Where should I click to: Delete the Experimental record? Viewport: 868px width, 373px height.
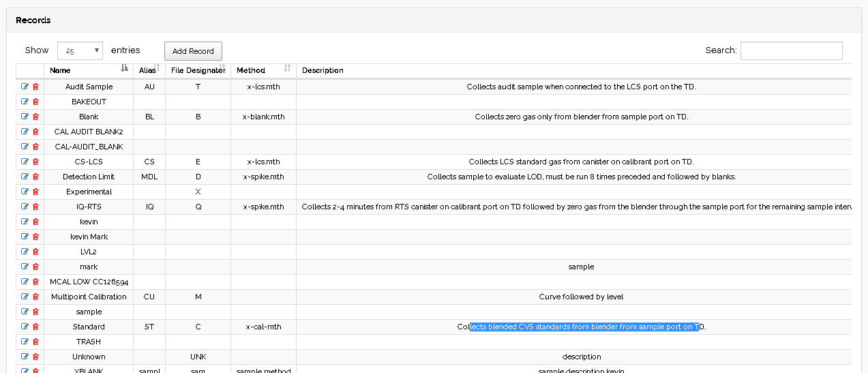36,192
